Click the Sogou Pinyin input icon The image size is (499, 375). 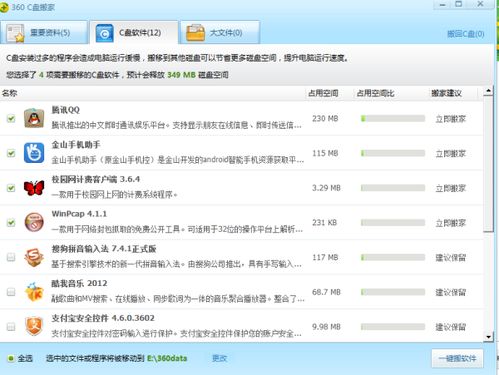(x=34, y=257)
